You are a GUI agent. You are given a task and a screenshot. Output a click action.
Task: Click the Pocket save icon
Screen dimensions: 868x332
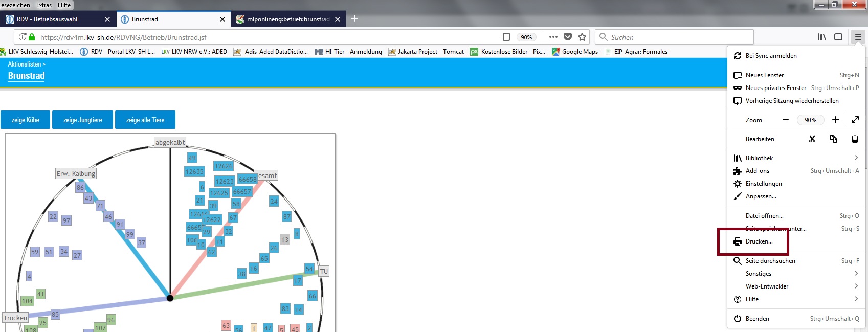(568, 37)
